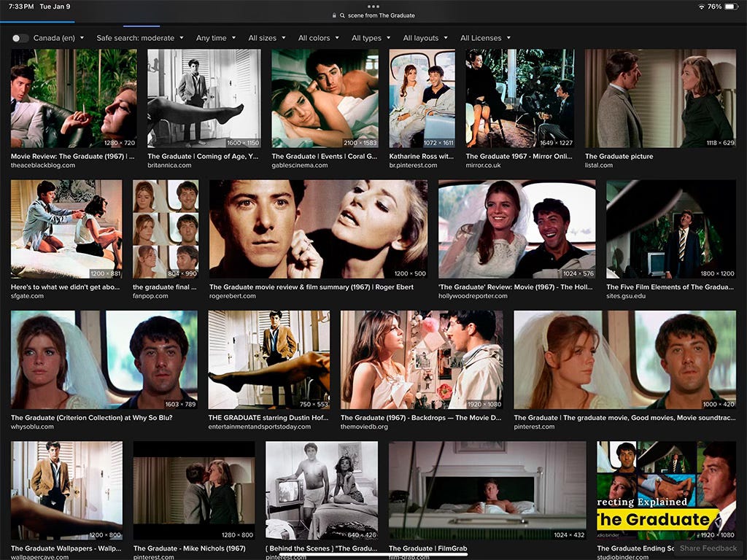
Task: Open the sfgate.com thumbnail
Action: click(x=66, y=229)
